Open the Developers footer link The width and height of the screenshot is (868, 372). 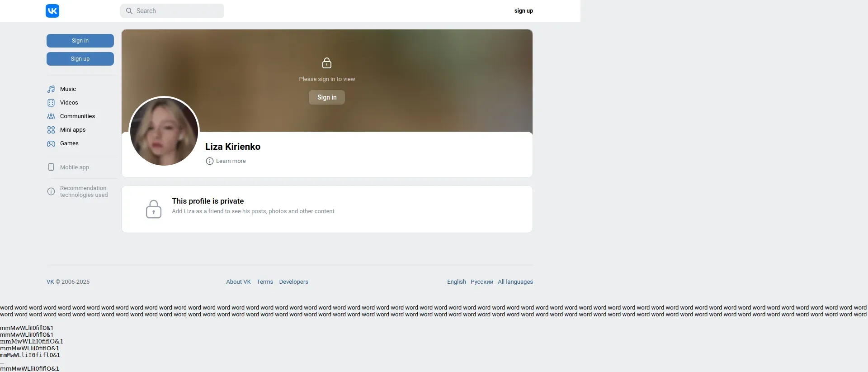293,282
